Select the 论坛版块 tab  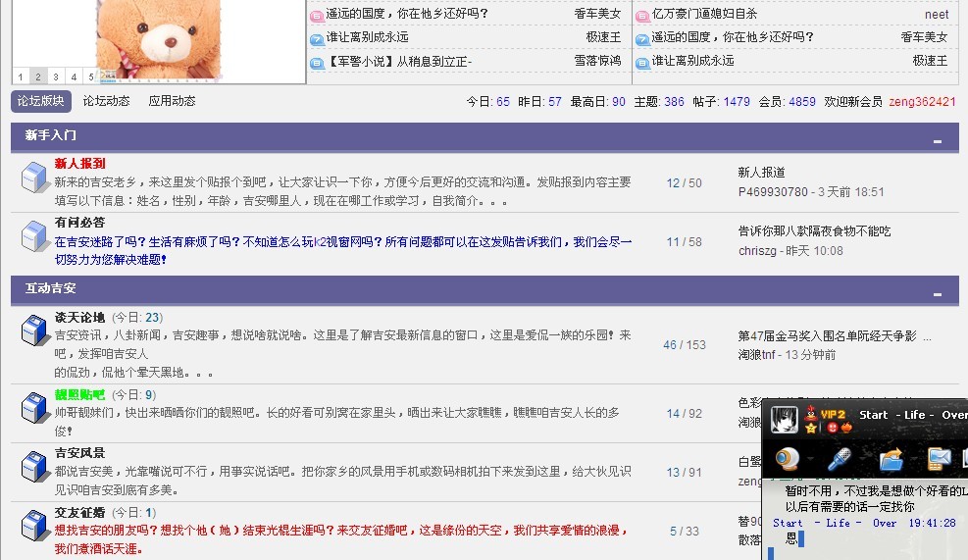41,101
